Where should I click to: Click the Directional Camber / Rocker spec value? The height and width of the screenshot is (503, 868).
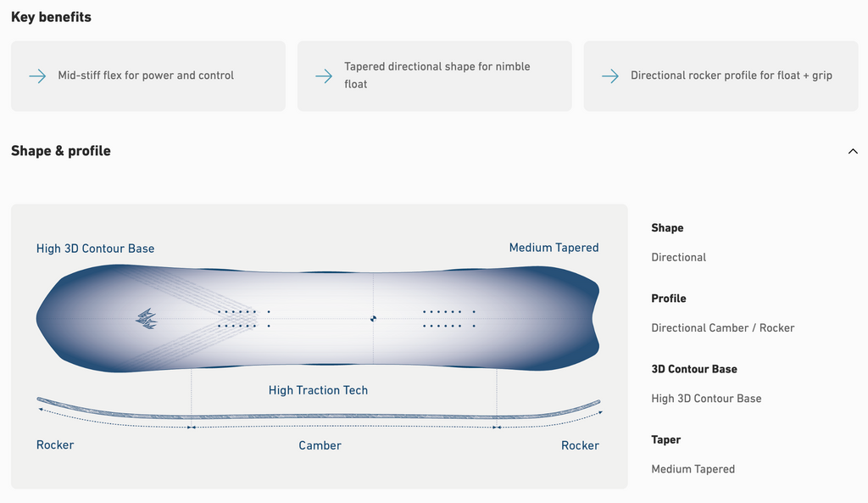point(722,327)
